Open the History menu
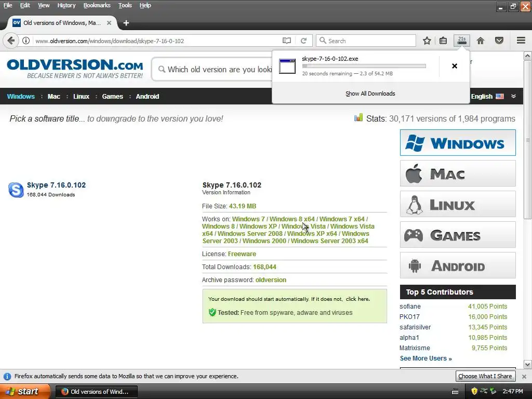Viewport: 532px width, 399px height. point(66,5)
